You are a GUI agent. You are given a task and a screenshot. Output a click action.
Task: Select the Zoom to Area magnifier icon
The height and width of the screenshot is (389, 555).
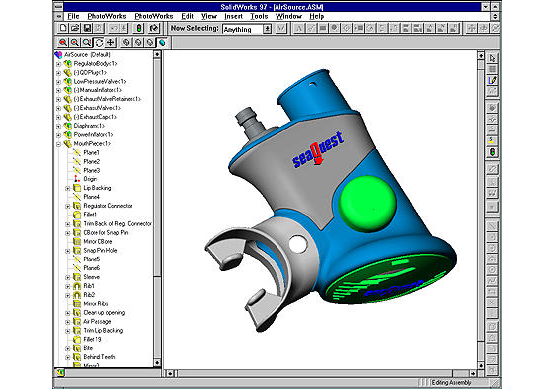tap(75, 43)
